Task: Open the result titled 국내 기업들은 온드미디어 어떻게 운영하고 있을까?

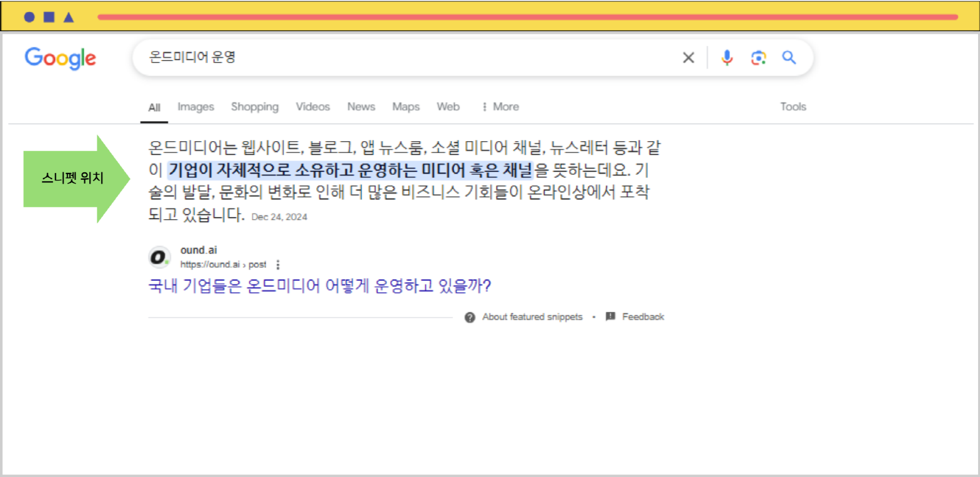Action: (x=320, y=286)
